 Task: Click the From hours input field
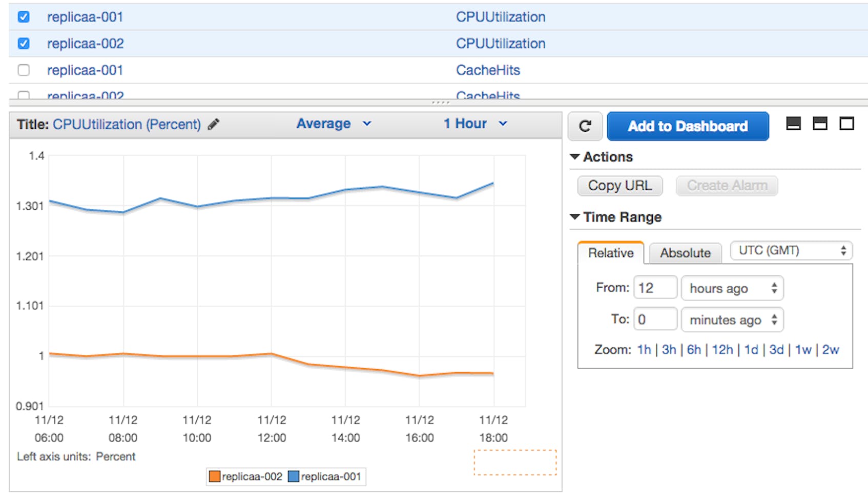pos(655,288)
